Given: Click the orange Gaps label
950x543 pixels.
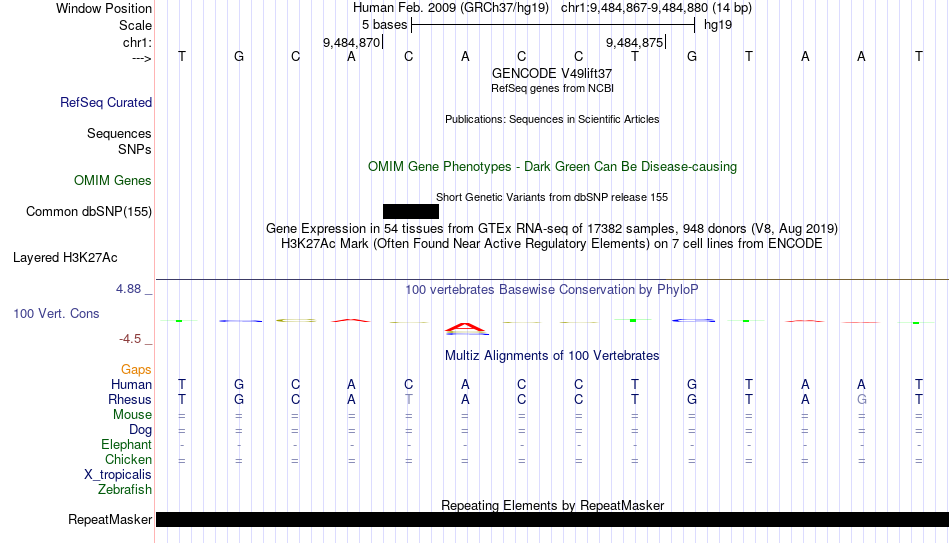Looking at the screenshot, I should click(136, 370).
